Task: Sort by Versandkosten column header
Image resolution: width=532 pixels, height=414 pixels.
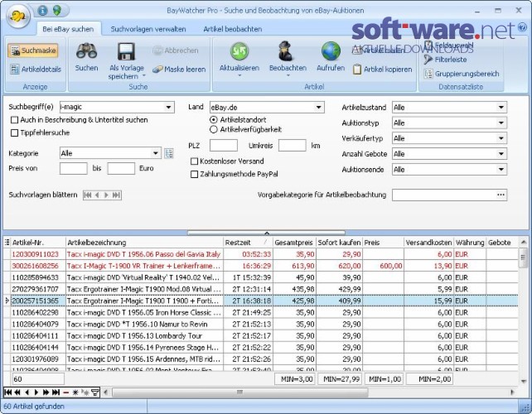Action: pyautogui.click(x=428, y=243)
